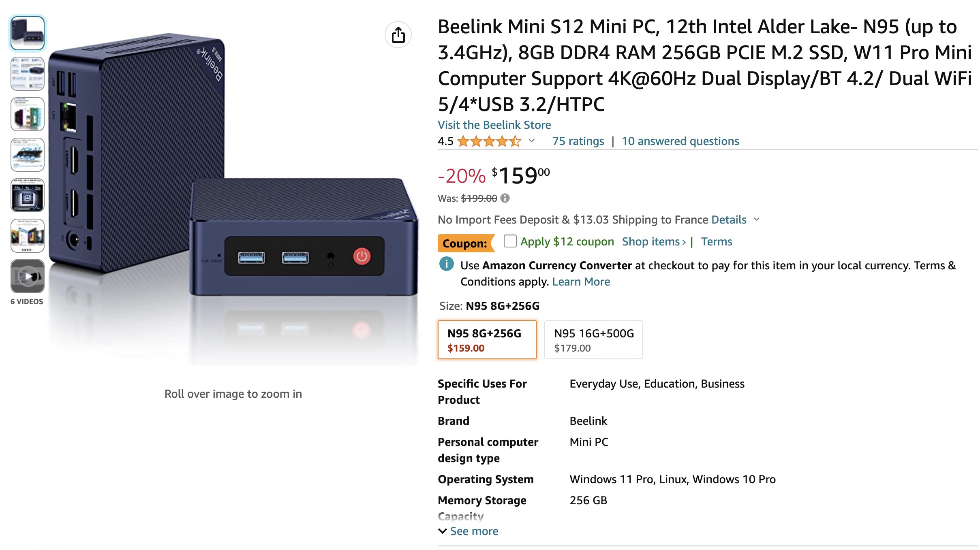This screenshot has width=980, height=550.
Task: Click the share icon
Action: point(399,35)
